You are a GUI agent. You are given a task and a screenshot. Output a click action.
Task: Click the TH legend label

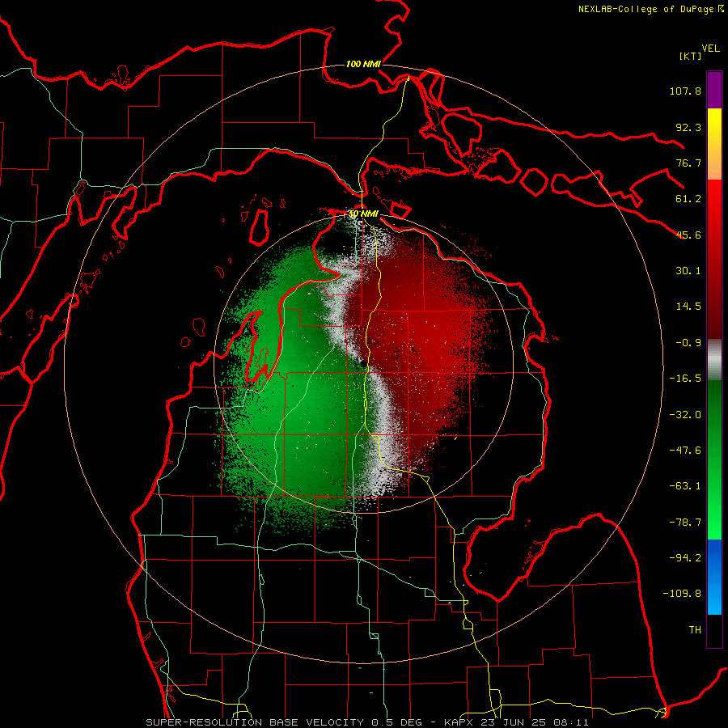[695, 630]
